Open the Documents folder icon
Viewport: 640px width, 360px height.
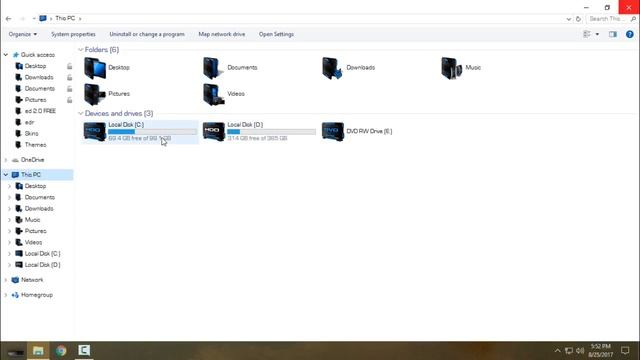coord(213,68)
